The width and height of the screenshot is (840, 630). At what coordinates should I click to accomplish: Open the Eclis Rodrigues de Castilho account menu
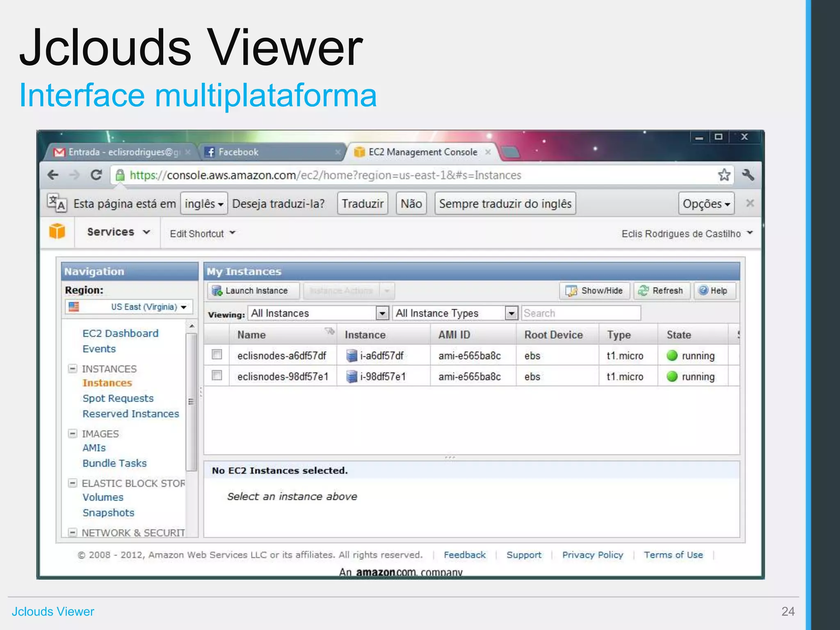687,233
